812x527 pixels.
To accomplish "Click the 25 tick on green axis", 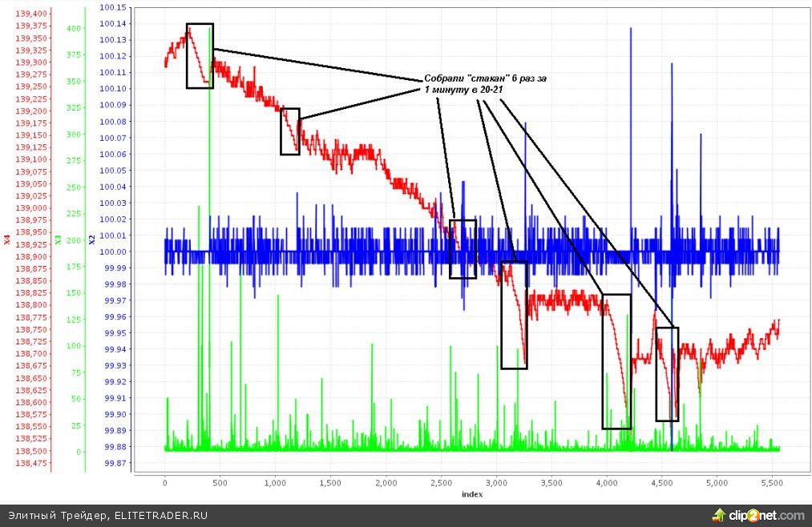I will click(x=76, y=425).
